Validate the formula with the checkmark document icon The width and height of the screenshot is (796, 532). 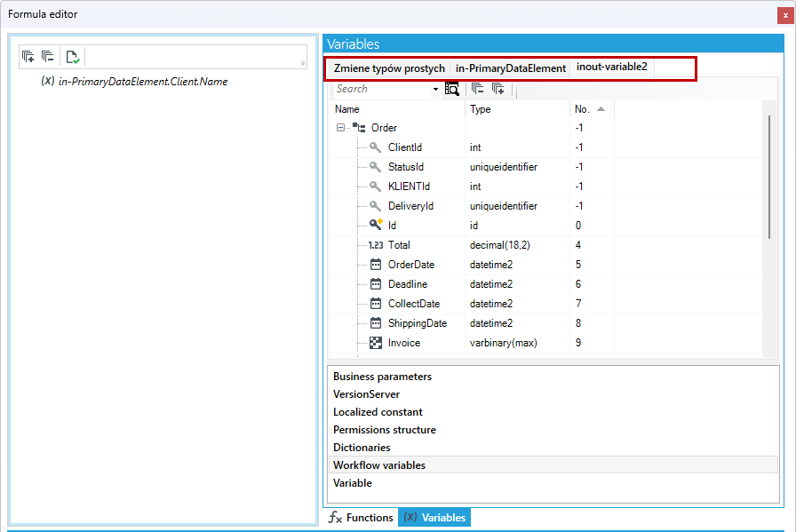[73, 57]
